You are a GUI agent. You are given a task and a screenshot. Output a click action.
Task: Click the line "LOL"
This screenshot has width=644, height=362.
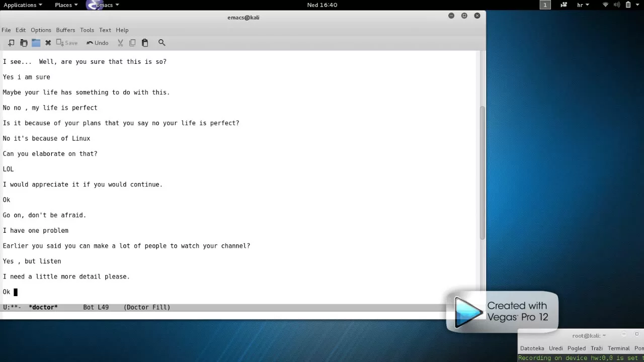click(8, 169)
